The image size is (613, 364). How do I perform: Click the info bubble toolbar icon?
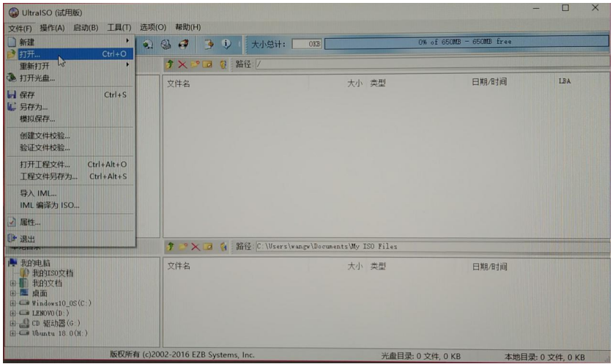226,43
